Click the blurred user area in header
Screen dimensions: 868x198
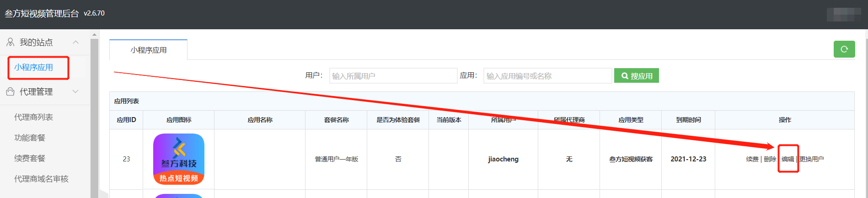[x=844, y=14]
